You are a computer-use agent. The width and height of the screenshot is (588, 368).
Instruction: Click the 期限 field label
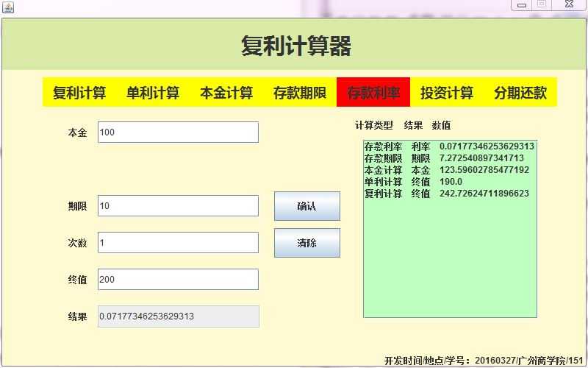tap(77, 206)
